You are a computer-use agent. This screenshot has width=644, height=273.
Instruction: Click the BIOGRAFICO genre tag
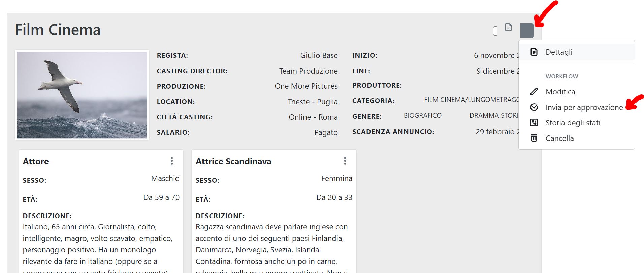coord(422,116)
